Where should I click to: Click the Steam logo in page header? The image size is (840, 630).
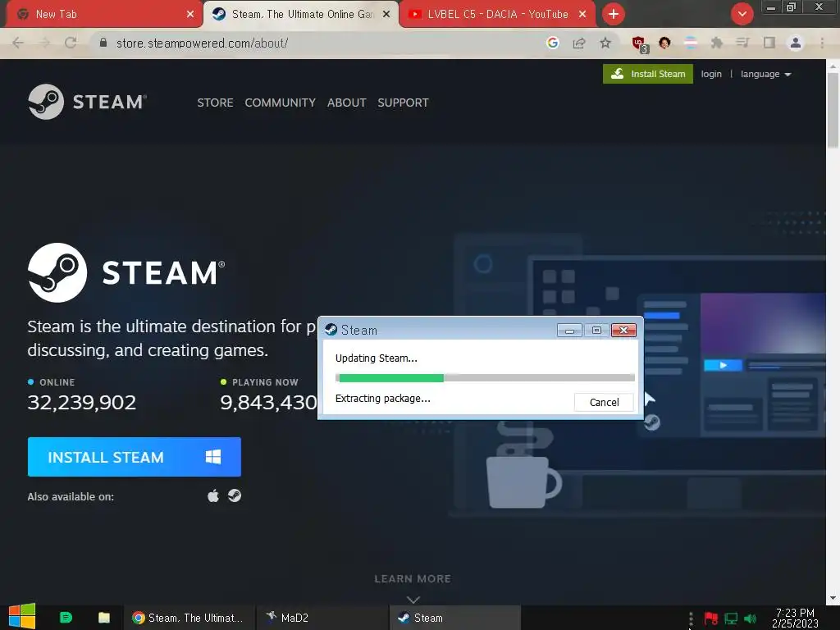87,102
